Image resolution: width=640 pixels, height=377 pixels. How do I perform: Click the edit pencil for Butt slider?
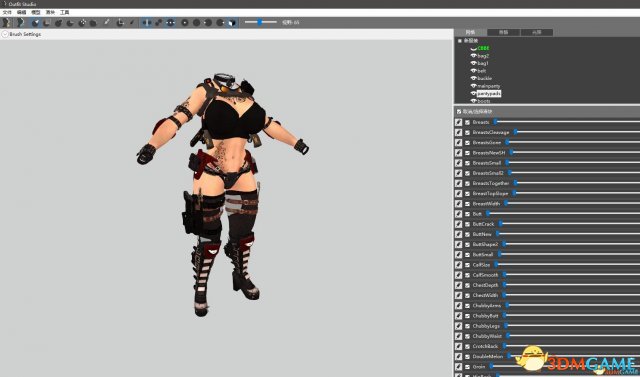point(459,214)
